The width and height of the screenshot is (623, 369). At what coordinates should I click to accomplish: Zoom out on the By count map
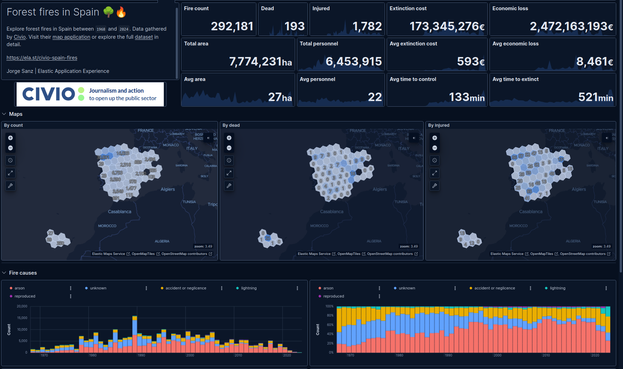(10, 148)
